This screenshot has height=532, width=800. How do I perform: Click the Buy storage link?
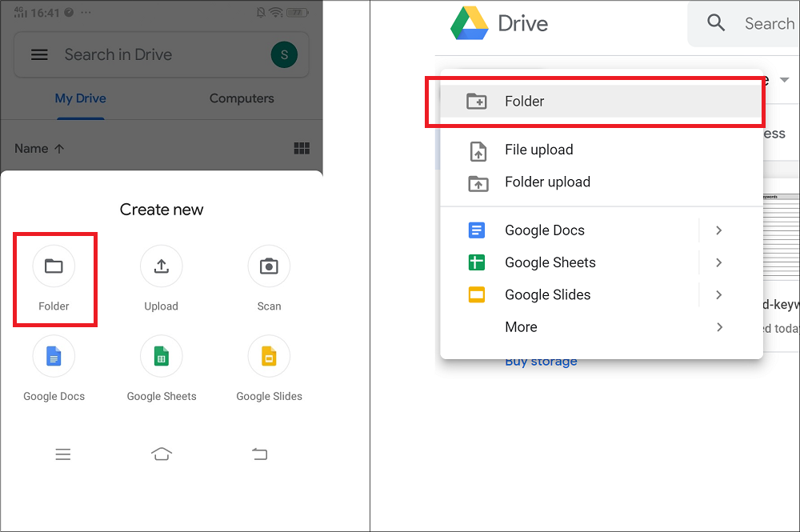coord(541,362)
